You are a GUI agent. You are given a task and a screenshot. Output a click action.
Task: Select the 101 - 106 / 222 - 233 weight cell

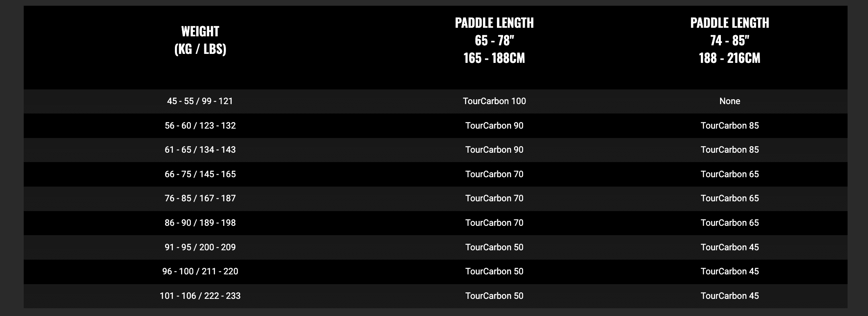[200, 296]
